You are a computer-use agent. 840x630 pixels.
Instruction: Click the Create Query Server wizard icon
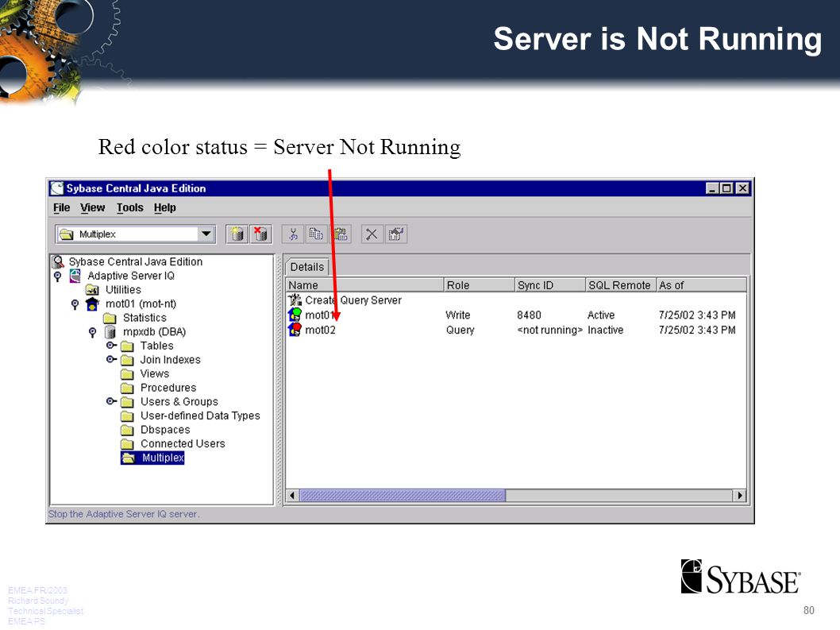[x=295, y=300]
